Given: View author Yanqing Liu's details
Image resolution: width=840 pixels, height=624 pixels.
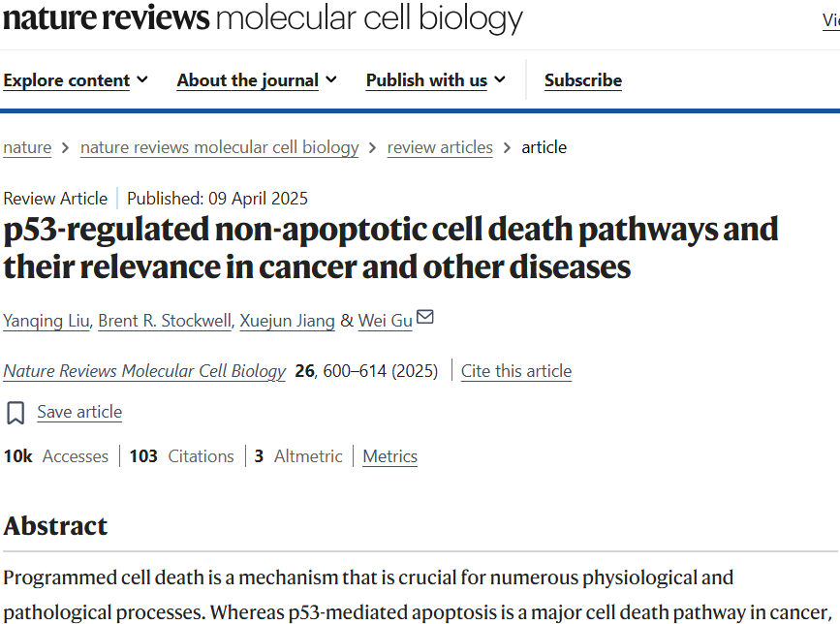Looking at the screenshot, I should (47, 321).
